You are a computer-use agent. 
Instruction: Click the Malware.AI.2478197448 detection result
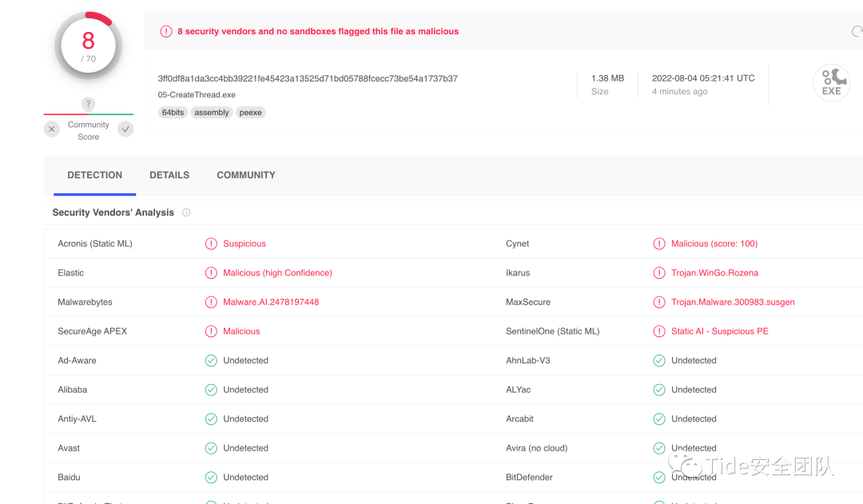pyautogui.click(x=271, y=302)
